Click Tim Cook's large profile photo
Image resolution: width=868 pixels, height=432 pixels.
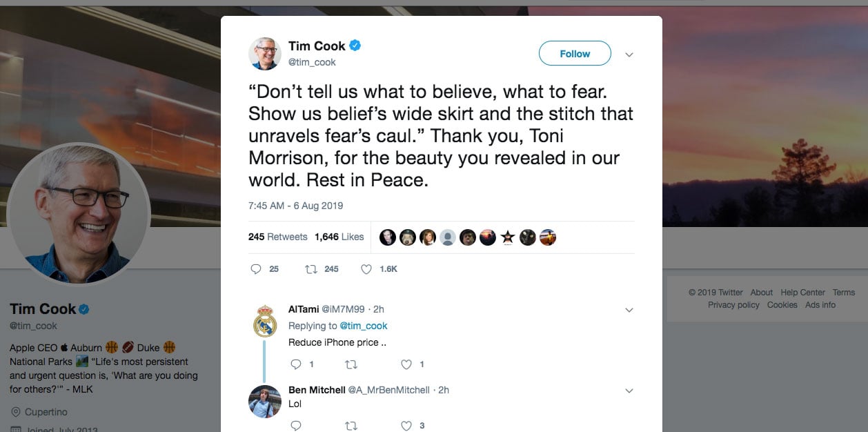coord(78,214)
